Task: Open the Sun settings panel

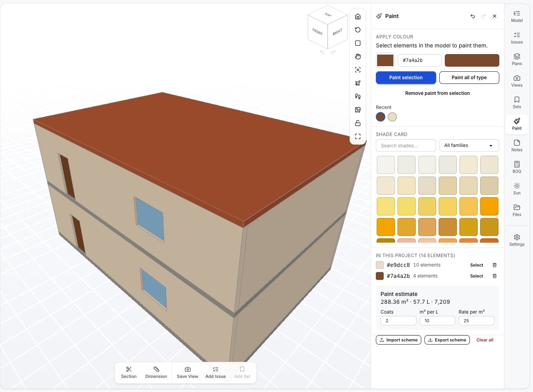Action: point(517,189)
